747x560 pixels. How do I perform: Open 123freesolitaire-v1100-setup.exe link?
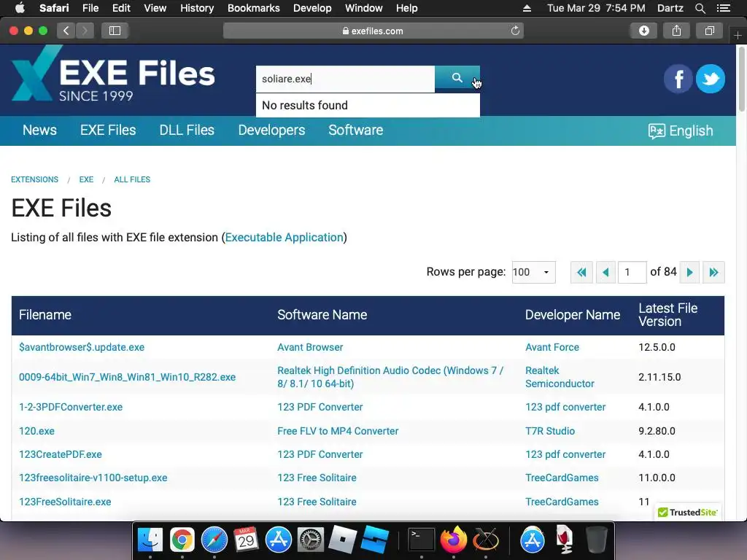tap(93, 478)
